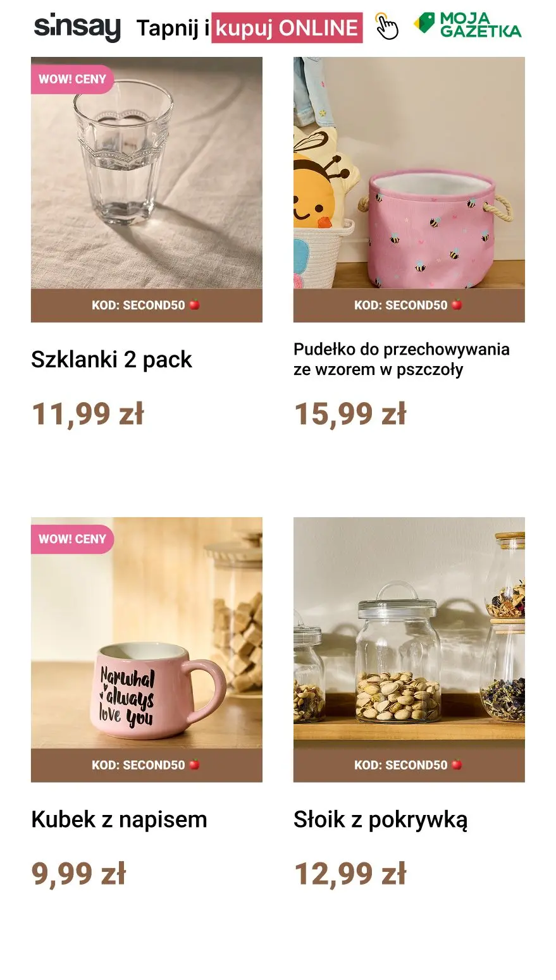Click SECOND50 code banner under jar
The height and width of the screenshot is (980, 556).
click(x=409, y=765)
